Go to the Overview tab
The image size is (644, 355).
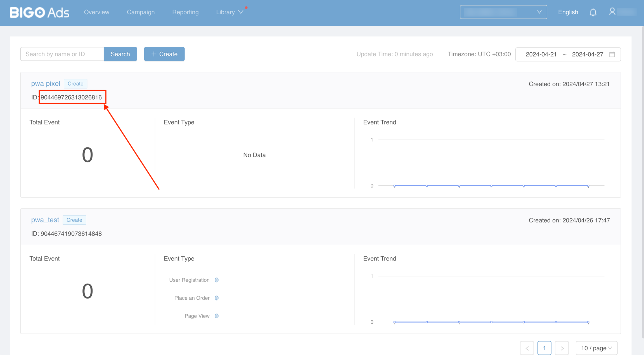pos(97,12)
